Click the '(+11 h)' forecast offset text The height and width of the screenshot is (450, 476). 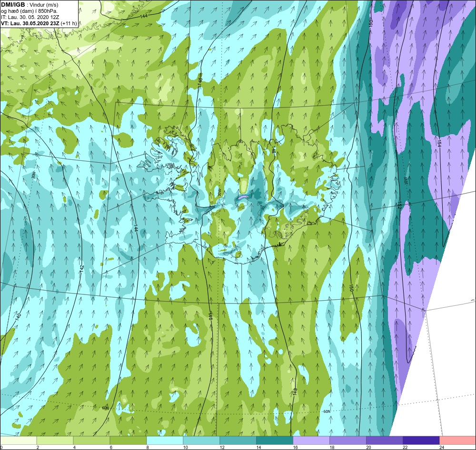69,23
